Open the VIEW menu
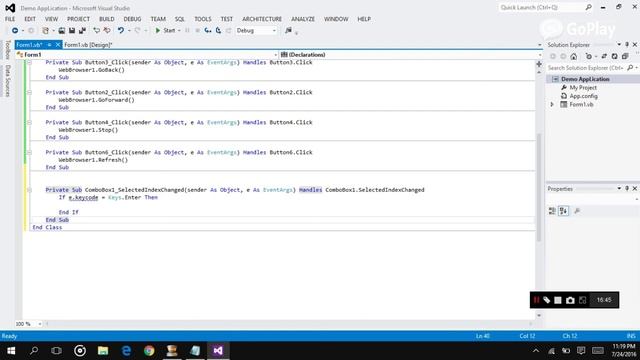Viewport: 640px width, 360px height. (x=51, y=19)
